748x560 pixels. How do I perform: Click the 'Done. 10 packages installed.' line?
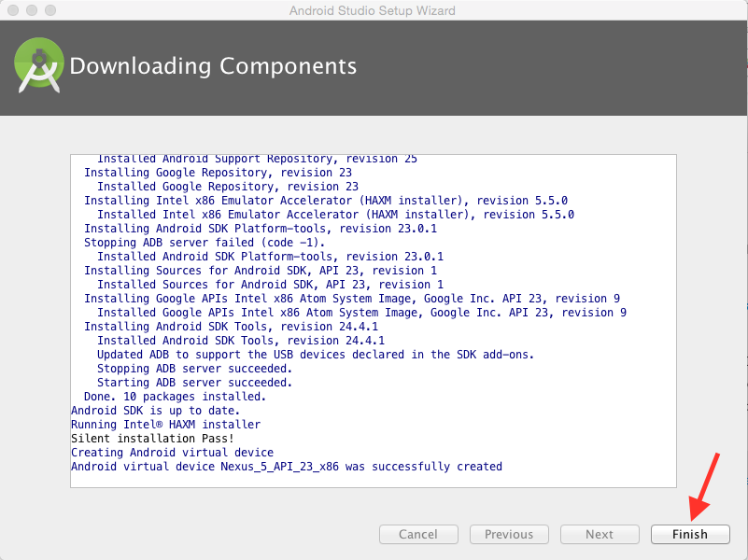tap(175, 397)
